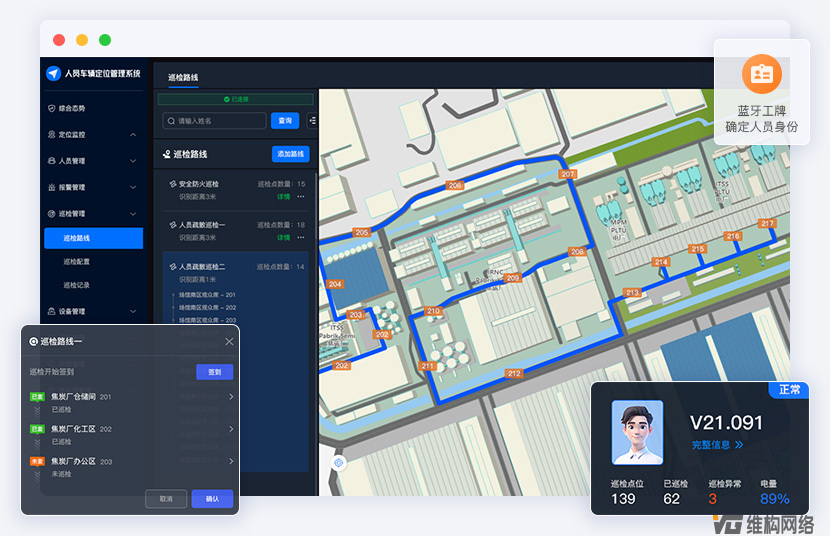Expand the 焦炭厂办公区 203 checkpoint row
830x536 pixels.
click(x=231, y=461)
